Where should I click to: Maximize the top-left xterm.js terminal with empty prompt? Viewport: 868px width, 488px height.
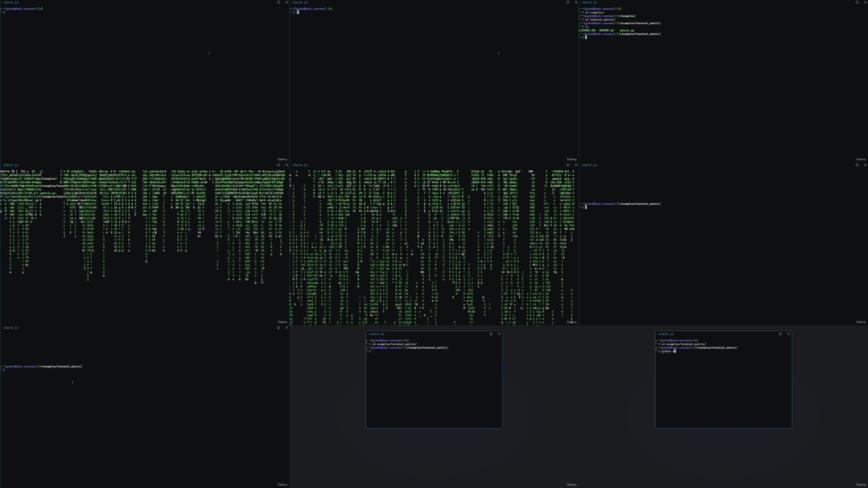click(x=278, y=2)
